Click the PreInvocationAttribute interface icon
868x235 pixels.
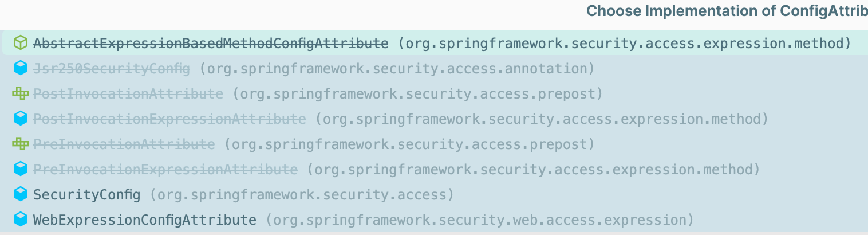[21, 144]
